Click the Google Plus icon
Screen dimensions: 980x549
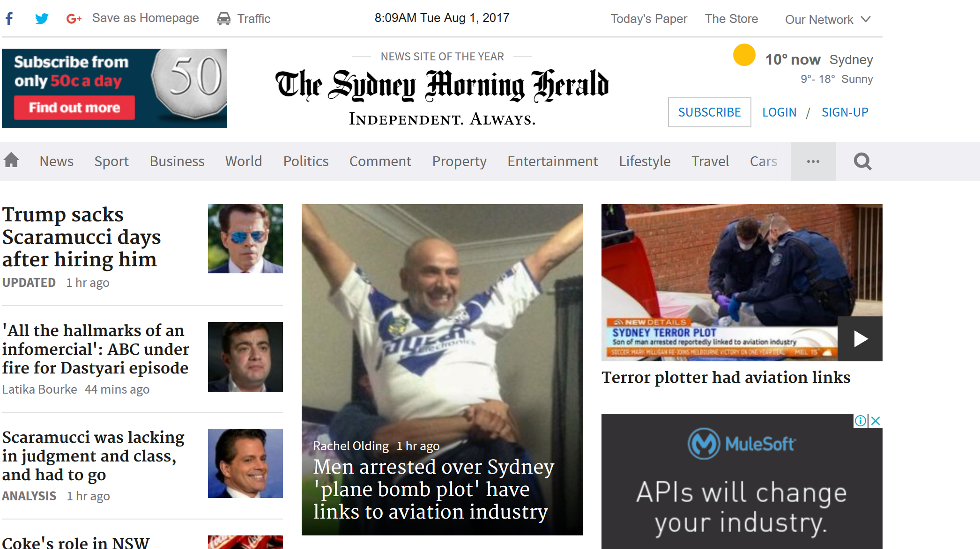74,19
